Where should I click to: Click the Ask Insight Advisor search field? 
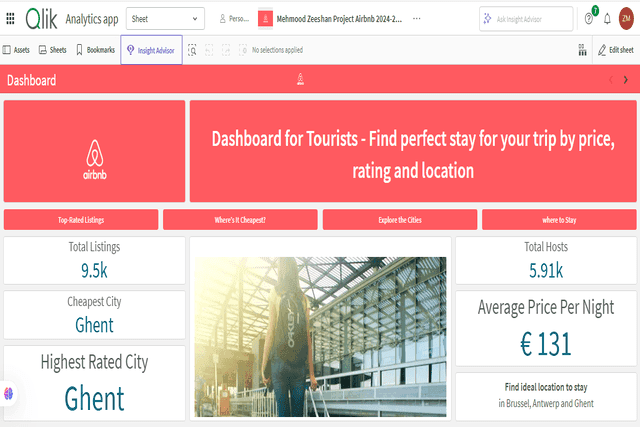(526, 19)
